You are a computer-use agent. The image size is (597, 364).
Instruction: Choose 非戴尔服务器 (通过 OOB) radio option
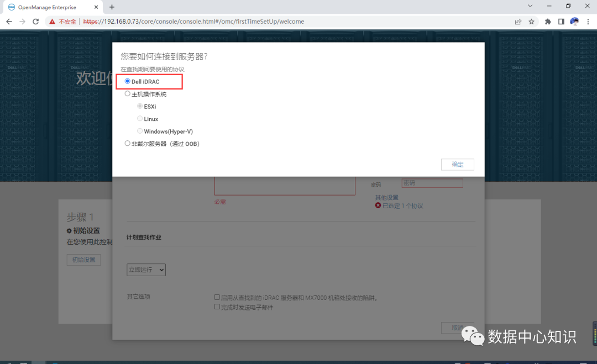128,144
